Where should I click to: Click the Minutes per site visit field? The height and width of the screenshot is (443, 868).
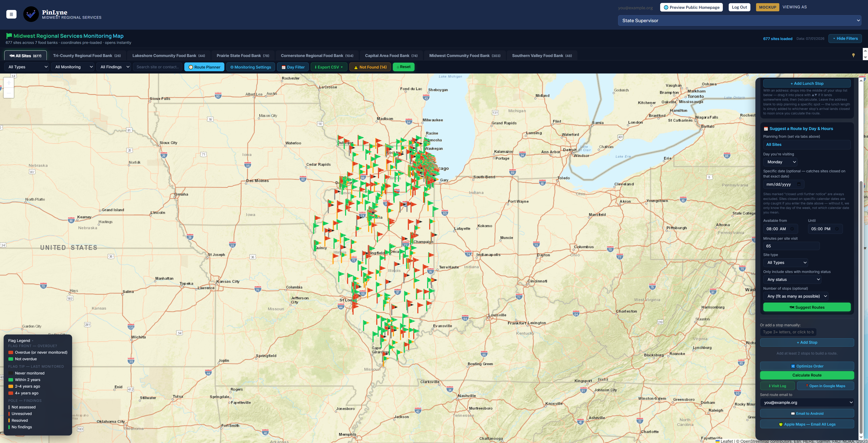(x=791, y=246)
